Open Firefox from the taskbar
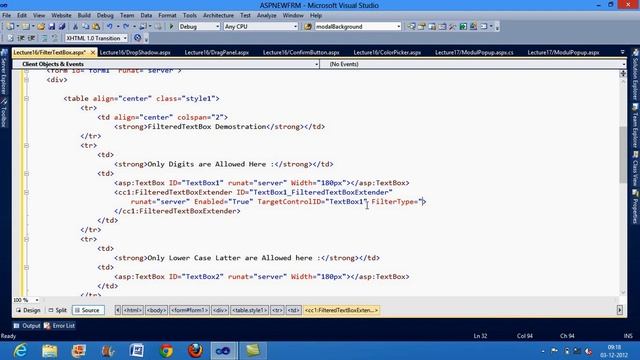Viewport: 640px width, 360px height. click(196, 351)
